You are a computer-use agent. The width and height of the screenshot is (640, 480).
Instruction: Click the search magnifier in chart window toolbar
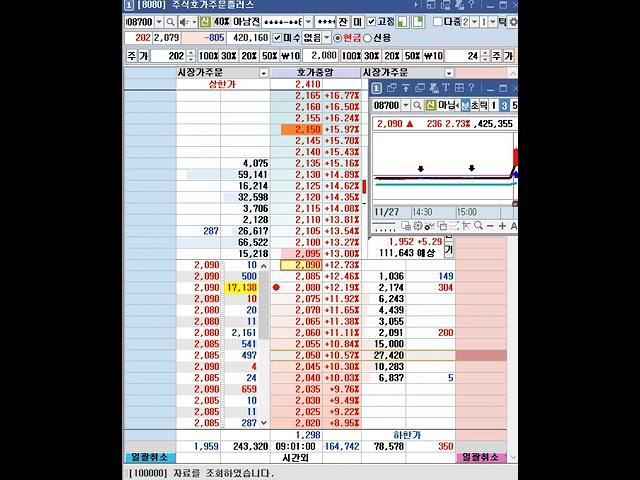tap(417, 105)
